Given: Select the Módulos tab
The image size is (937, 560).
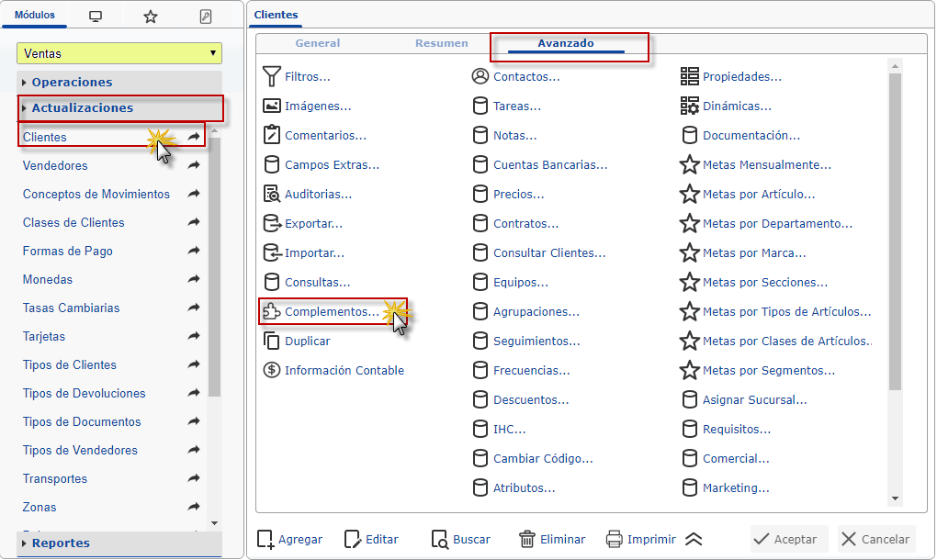Looking at the screenshot, I should point(35,15).
